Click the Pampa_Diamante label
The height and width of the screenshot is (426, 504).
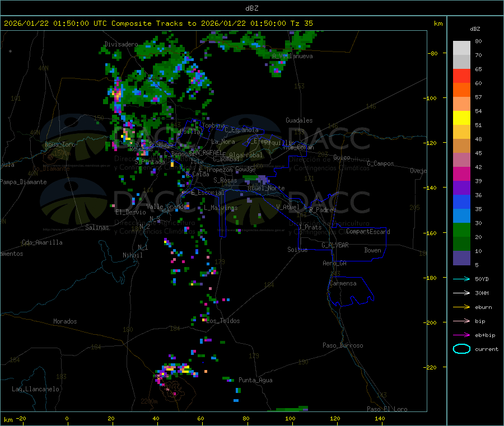[24, 182]
